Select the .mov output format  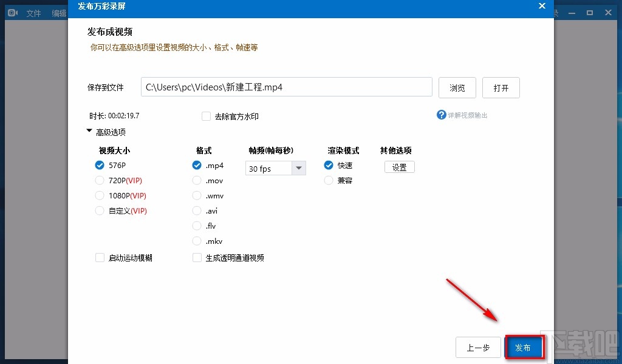pos(197,180)
